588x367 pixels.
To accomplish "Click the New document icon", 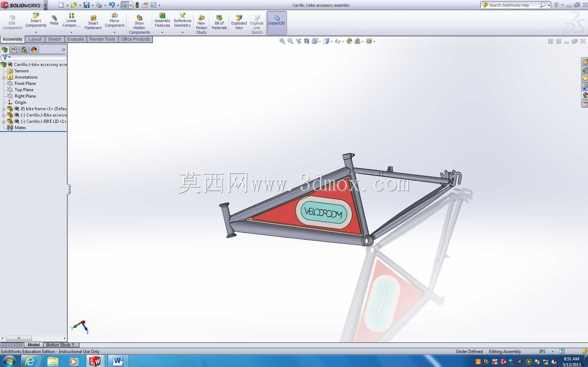I will 61,5.
